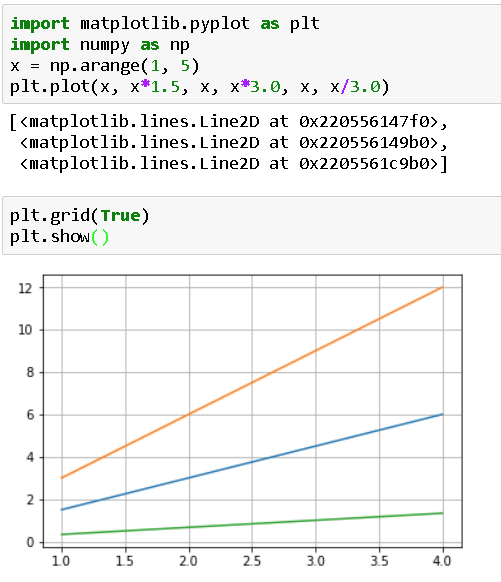Click x-axis tick label 1.5
The width and height of the screenshot is (501, 582).
(125, 561)
